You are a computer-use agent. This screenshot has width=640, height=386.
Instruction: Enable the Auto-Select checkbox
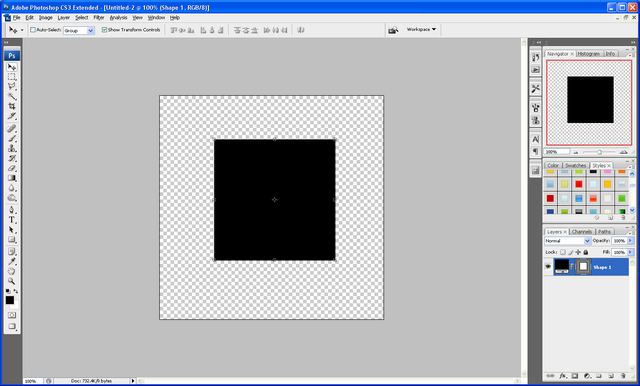point(33,30)
